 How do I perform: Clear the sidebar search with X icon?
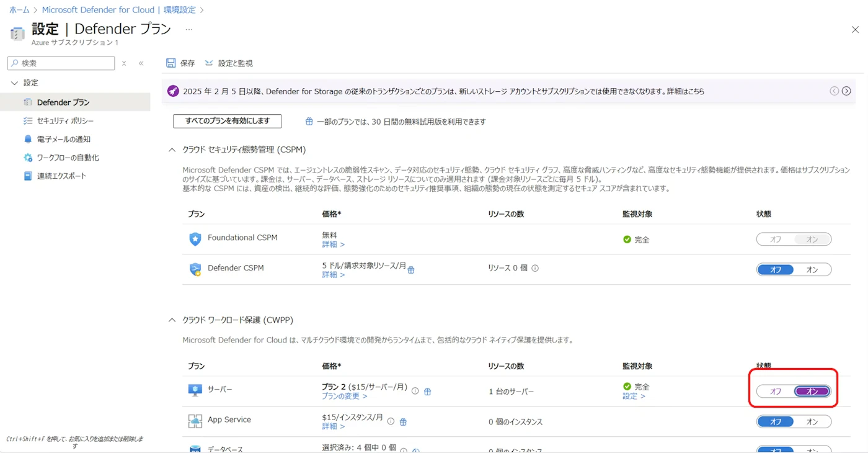pyautogui.click(x=124, y=63)
